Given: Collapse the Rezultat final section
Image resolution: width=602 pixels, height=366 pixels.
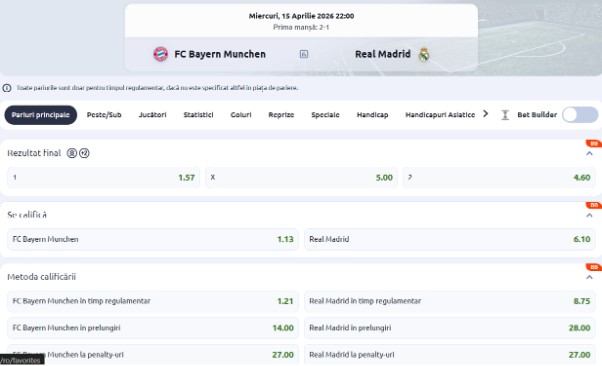Looking at the screenshot, I should tap(589, 154).
